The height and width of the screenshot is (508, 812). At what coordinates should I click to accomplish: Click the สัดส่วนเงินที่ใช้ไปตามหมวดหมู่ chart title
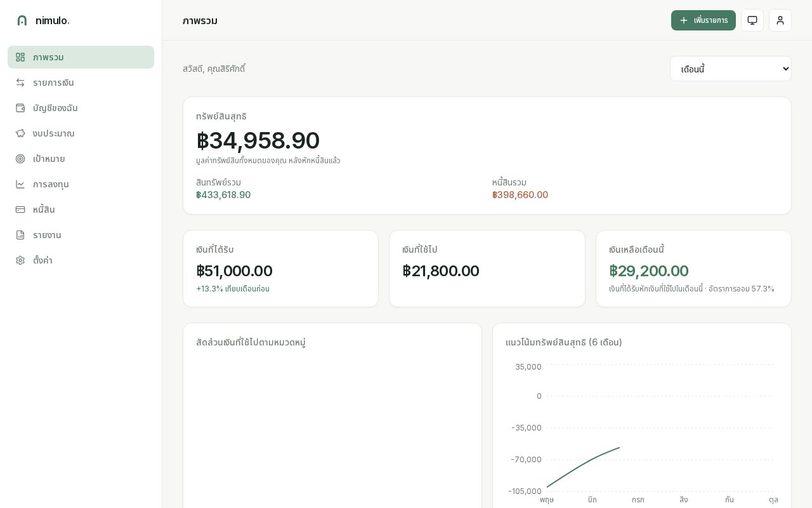click(251, 342)
